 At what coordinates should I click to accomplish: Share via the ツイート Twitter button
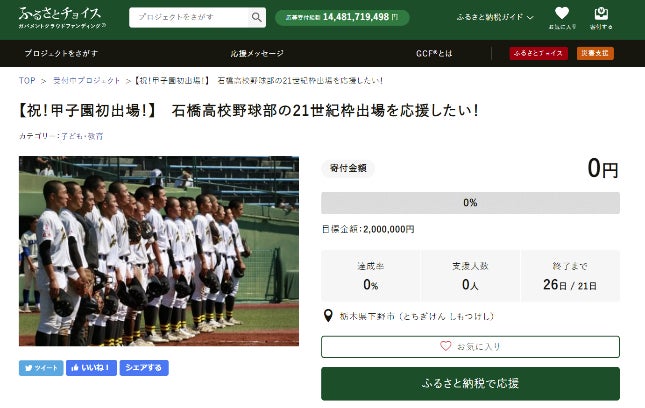click(x=41, y=368)
